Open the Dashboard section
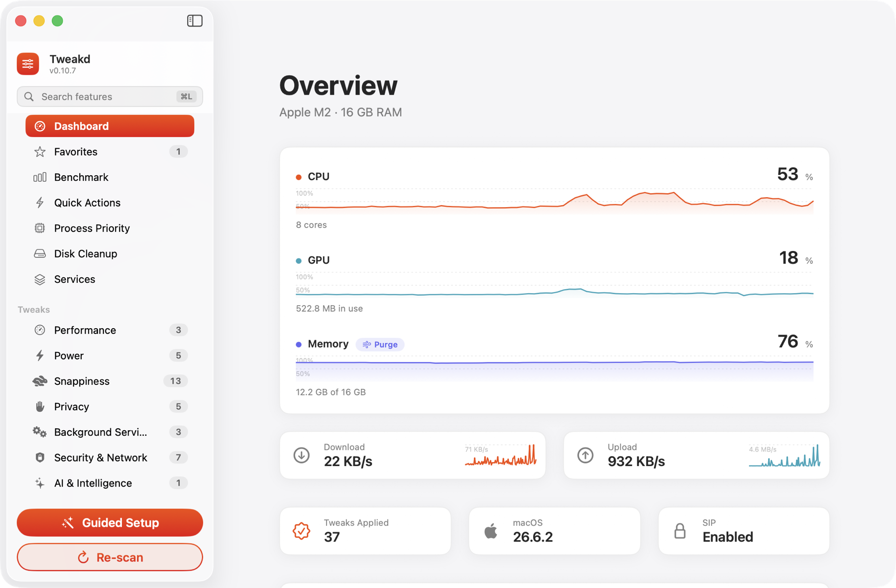The width and height of the screenshot is (896, 588). [110, 126]
